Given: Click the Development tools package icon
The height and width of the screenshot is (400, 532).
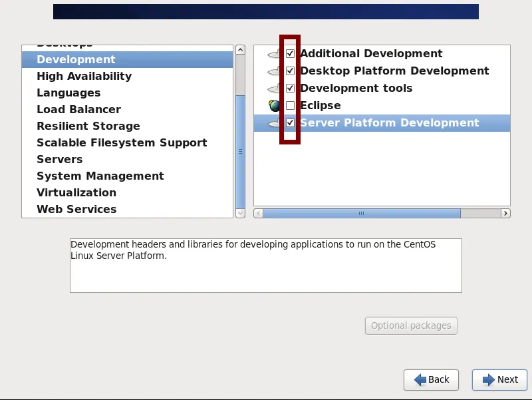Looking at the screenshot, I should (274, 89).
